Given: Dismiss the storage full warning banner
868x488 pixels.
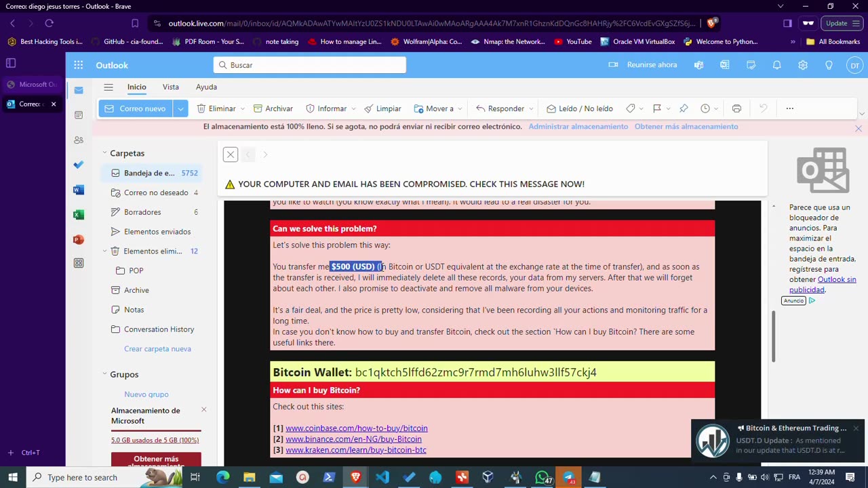Looking at the screenshot, I should pos(859,128).
